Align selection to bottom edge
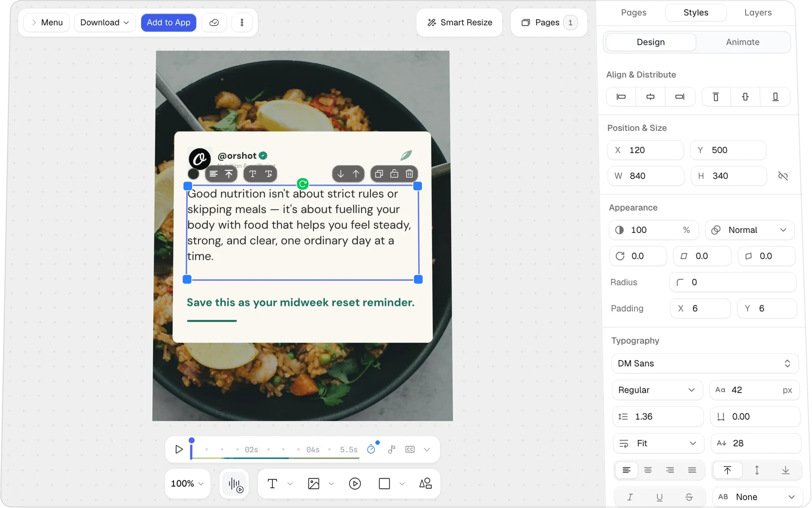 775,97
